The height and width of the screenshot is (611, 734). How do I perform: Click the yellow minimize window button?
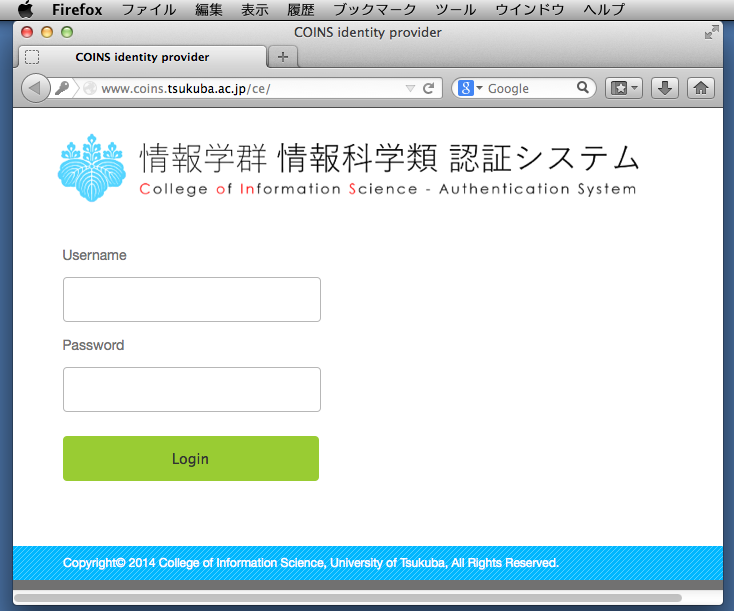click(x=47, y=32)
